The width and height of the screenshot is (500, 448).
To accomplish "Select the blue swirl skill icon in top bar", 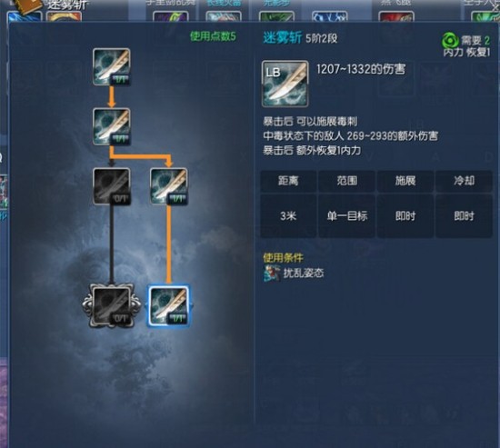I will [x=329, y=16].
